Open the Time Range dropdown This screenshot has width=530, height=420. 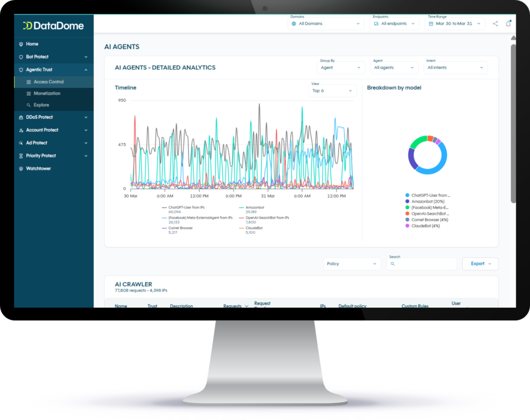[454, 24]
